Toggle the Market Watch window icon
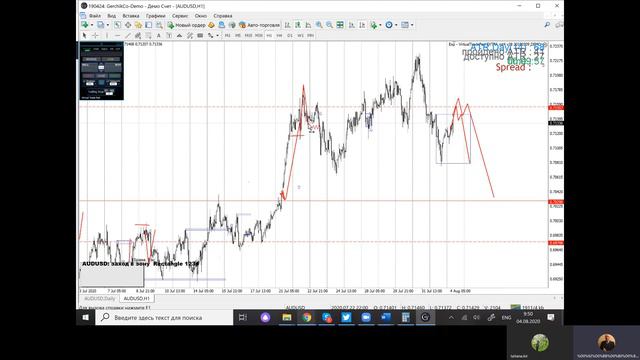The image size is (640, 360). click(118, 25)
